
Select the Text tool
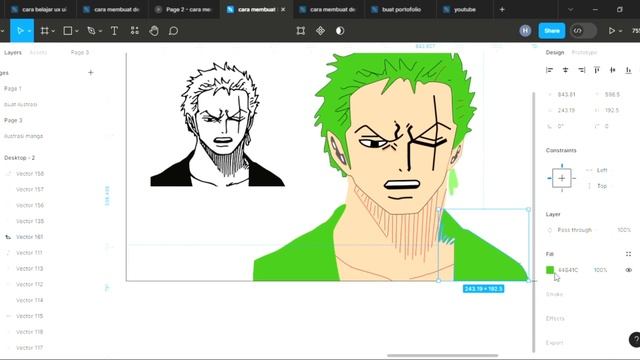pos(114,31)
